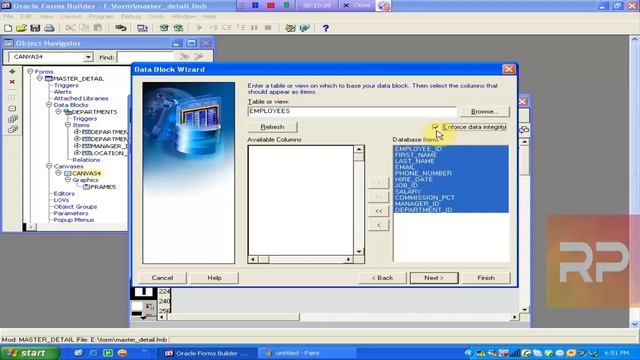The height and width of the screenshot is (360, 640).
Task: Click the Paste clipboard icon
Action: pyautogui.click(x=98, y=28)
